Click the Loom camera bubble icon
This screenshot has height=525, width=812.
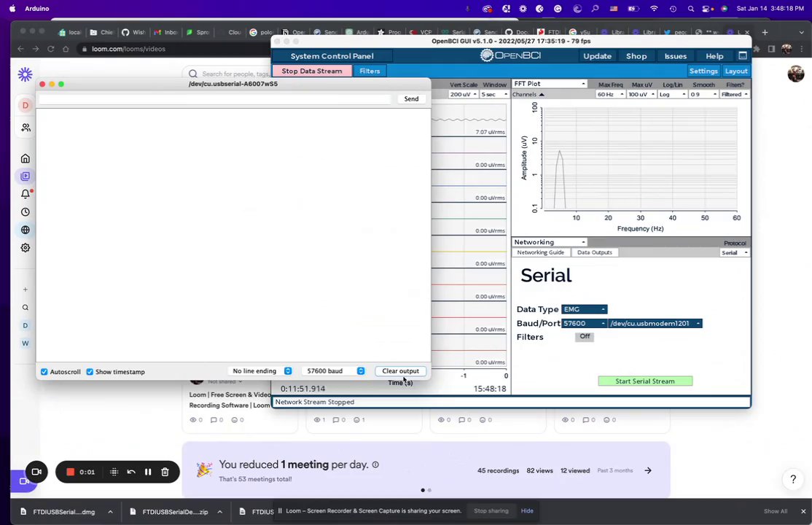click(36, 472)
